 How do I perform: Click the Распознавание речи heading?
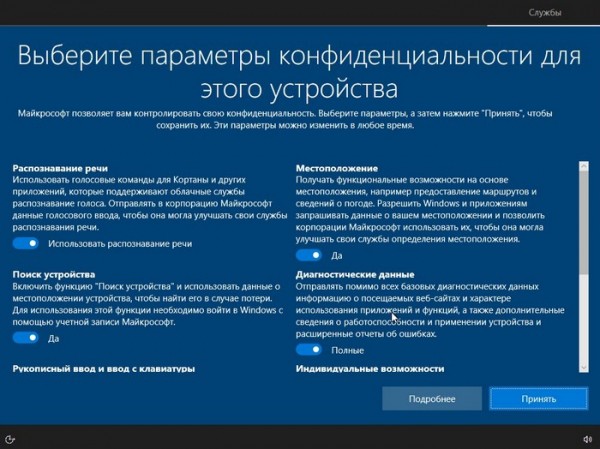60,168
